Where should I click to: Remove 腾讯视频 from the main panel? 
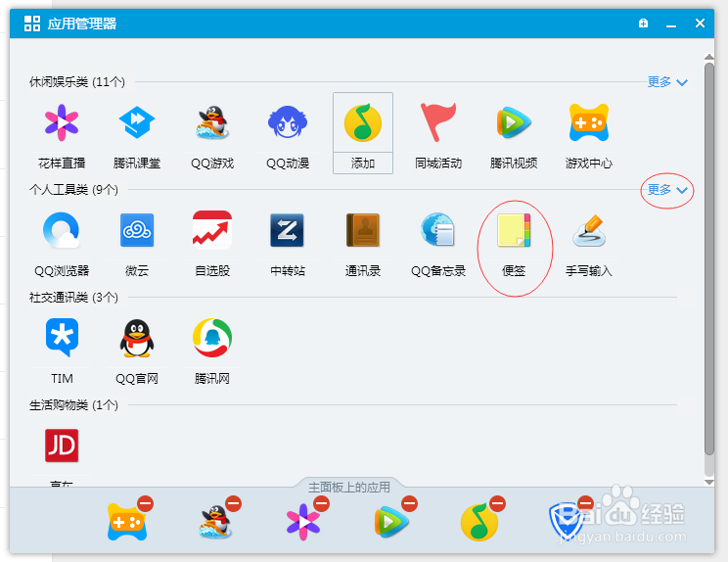(x=409, y=504)
